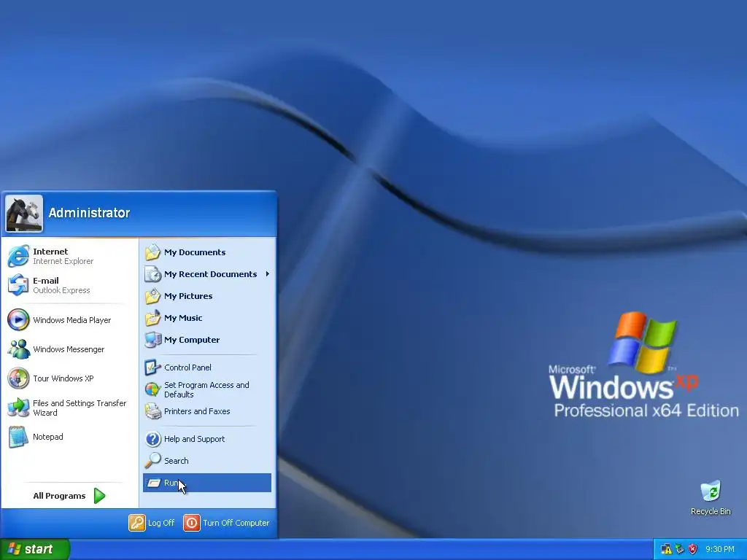The width and height of the screenshot is (747, 560).
Task: Click the middle system tray icon
Action: point(679,550)
